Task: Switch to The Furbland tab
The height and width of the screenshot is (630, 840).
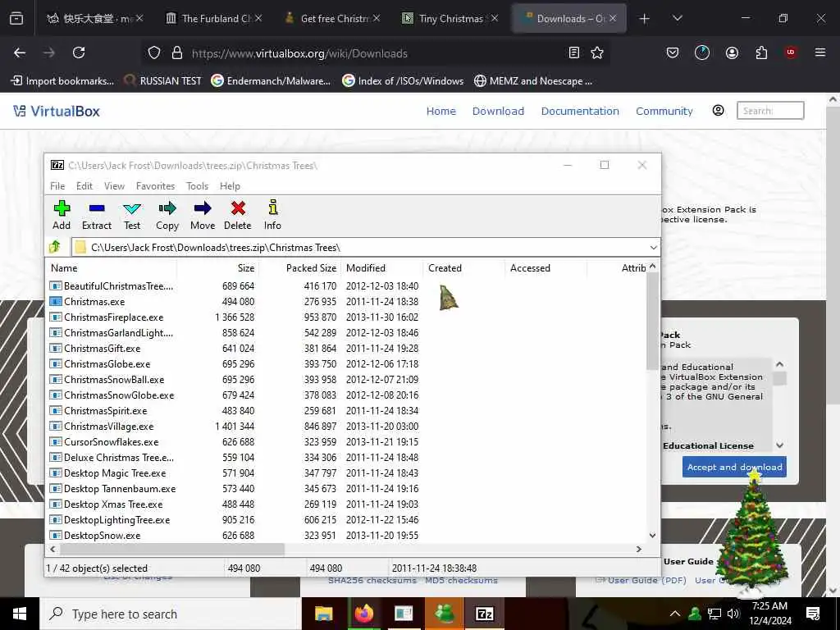Action: (214, 18)
